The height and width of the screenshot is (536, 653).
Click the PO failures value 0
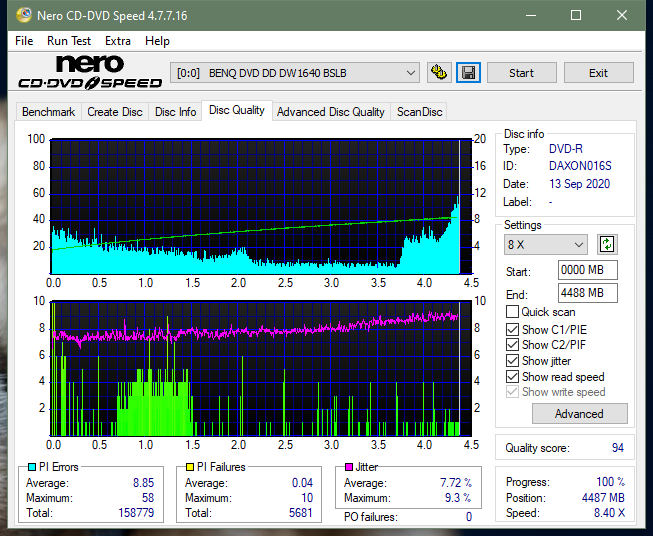point(469,517)
